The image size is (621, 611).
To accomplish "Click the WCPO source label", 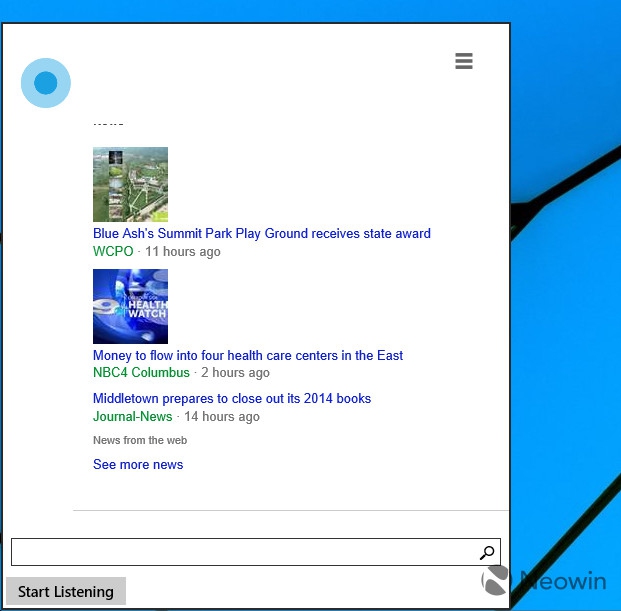I will (x=113, y=251).
